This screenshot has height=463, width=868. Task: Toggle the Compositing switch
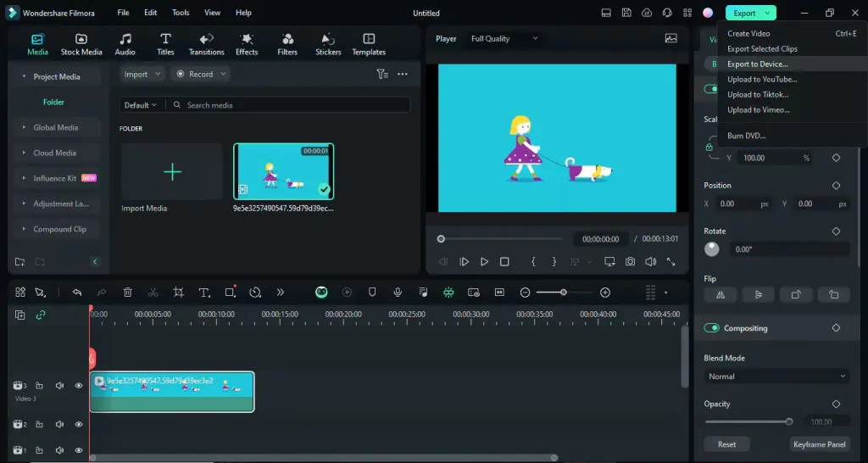click(x=711, y=328)
